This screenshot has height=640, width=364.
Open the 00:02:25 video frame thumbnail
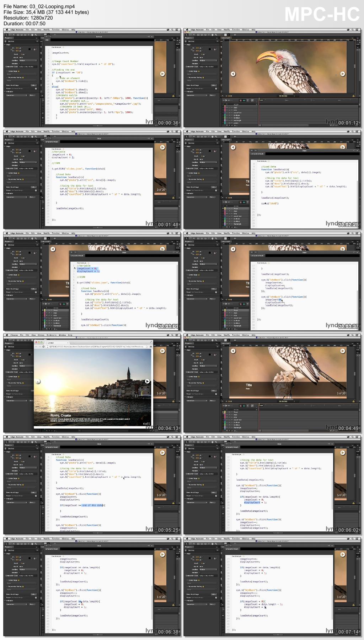pyautogui.click(x=272, y=180)
